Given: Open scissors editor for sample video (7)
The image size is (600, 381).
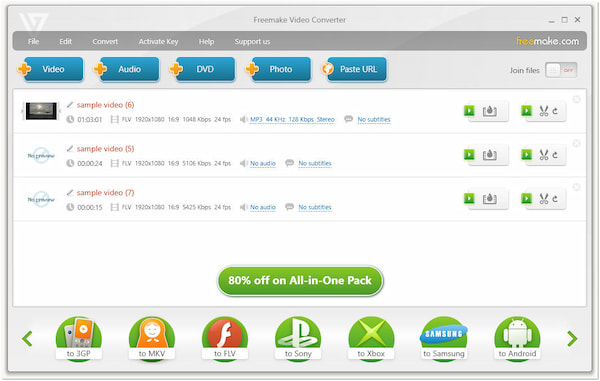Looking at the screenshot, I should (x=544, y=199).
